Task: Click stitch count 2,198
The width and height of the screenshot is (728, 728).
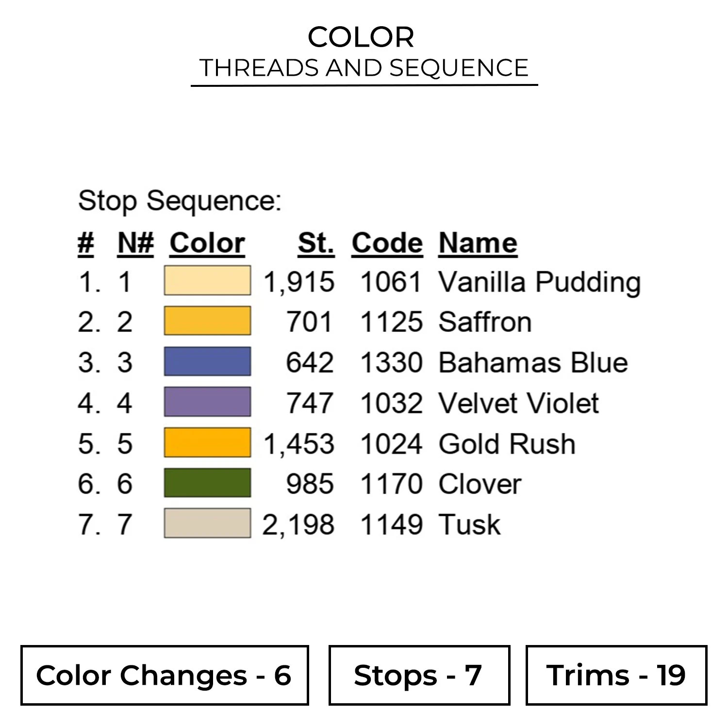Action: click(298, 525)
